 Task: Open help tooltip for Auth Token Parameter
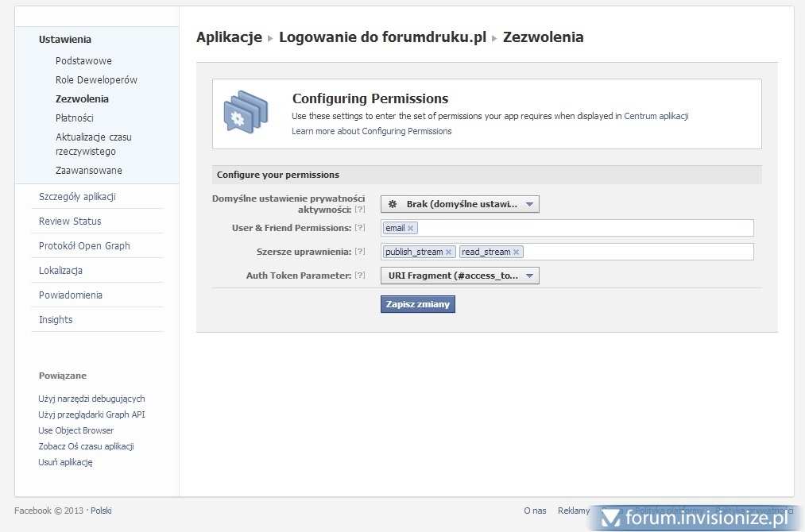click(360, 276)
